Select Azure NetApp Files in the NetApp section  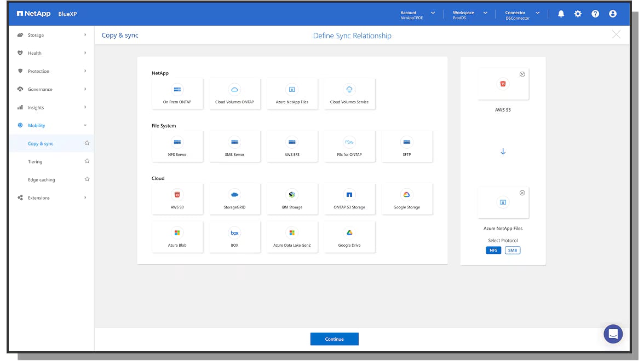click(292, 94)
